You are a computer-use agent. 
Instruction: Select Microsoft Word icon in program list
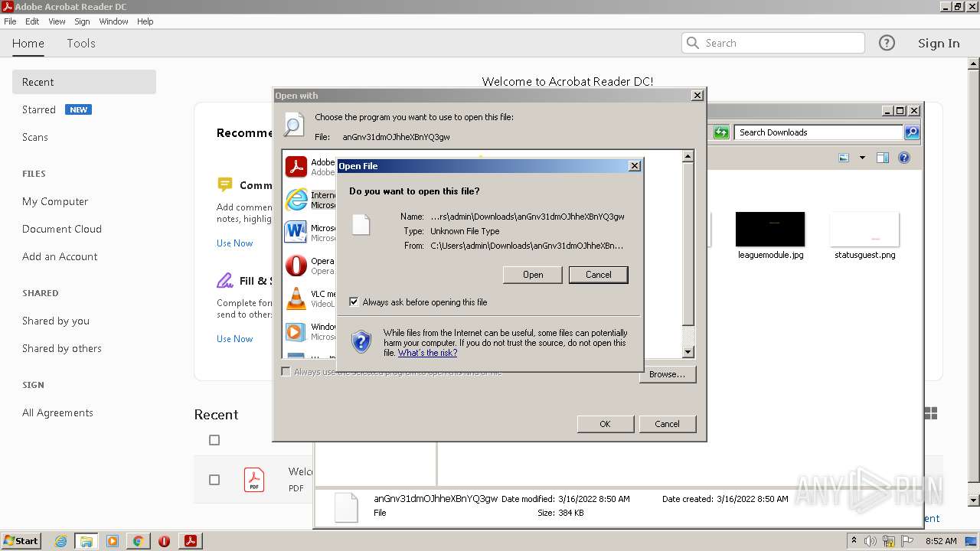coord(296,232)
